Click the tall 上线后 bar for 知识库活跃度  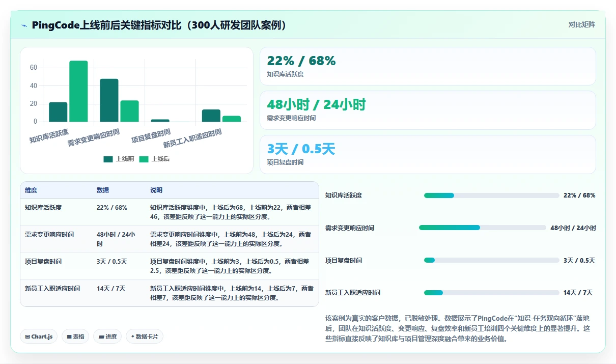[78, 91]
